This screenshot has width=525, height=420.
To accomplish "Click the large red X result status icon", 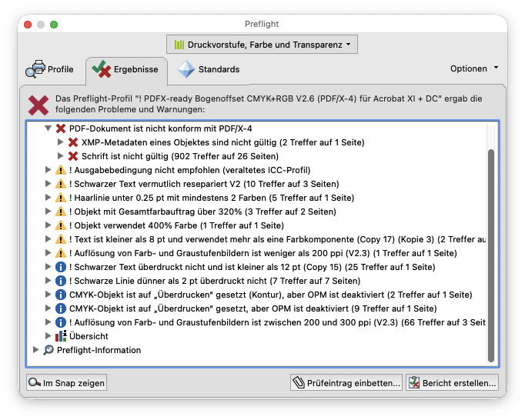I will click(38, 105).
